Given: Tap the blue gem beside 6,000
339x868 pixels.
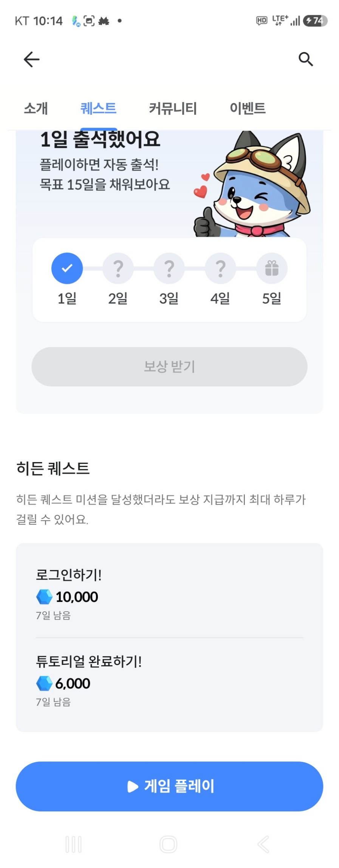Looking at the screenshot, I should pos(44,683).
